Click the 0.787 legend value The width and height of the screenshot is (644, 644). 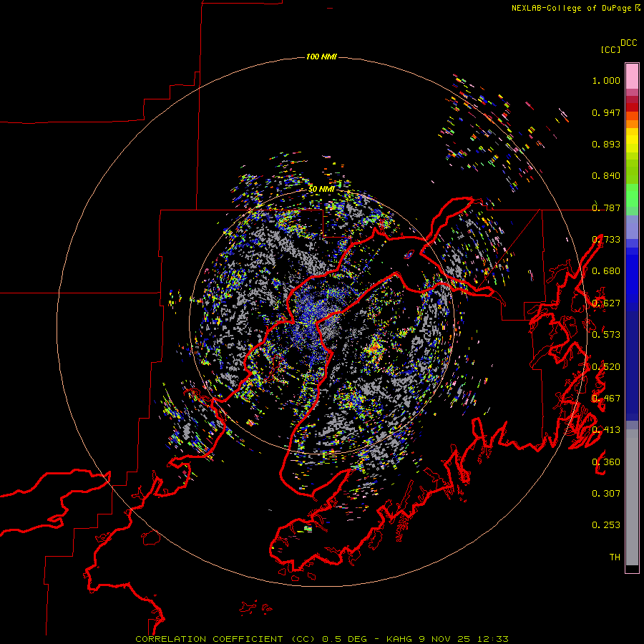coord(606,208)
